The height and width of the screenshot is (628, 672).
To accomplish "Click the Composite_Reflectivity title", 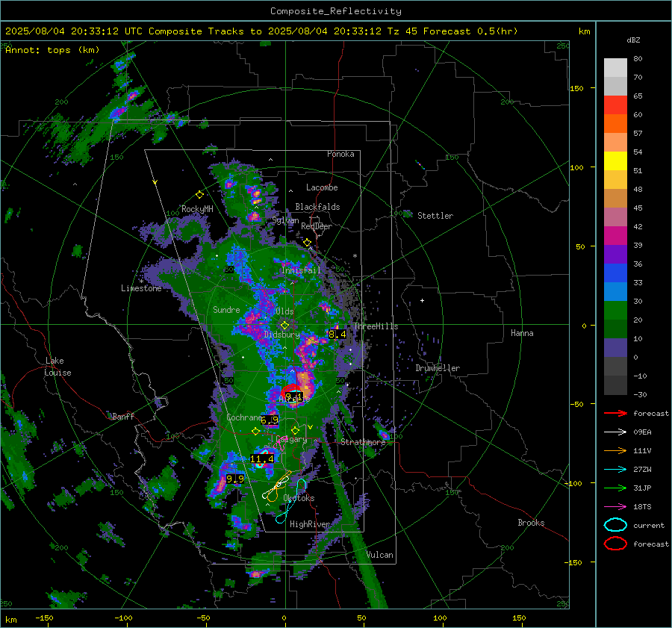I will pyautogui.click(x=335, y=11).
